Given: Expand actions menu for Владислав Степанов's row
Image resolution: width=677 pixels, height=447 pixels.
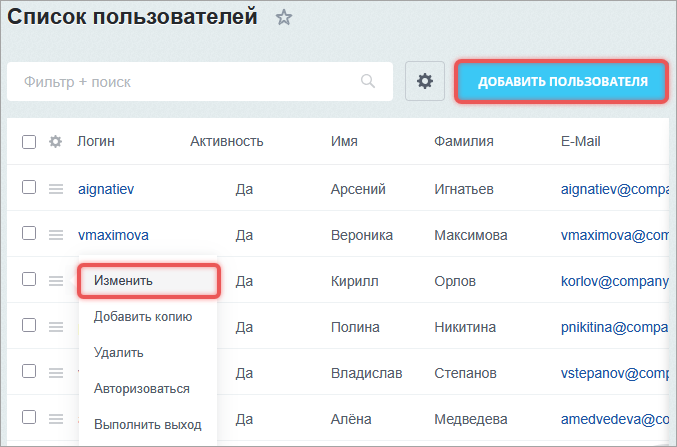Looking at the screenshot, I should click(x=56, y=373).
